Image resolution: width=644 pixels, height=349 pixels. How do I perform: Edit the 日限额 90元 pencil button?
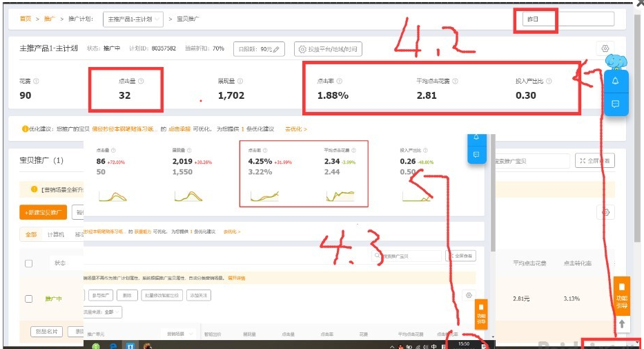[x=259, y=49]
